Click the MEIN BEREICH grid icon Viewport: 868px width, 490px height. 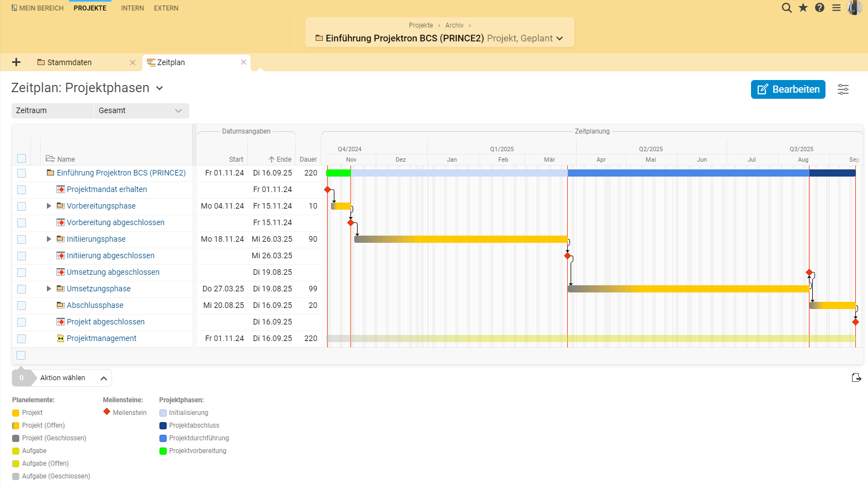pyautogui.click(x=14, y=8)
